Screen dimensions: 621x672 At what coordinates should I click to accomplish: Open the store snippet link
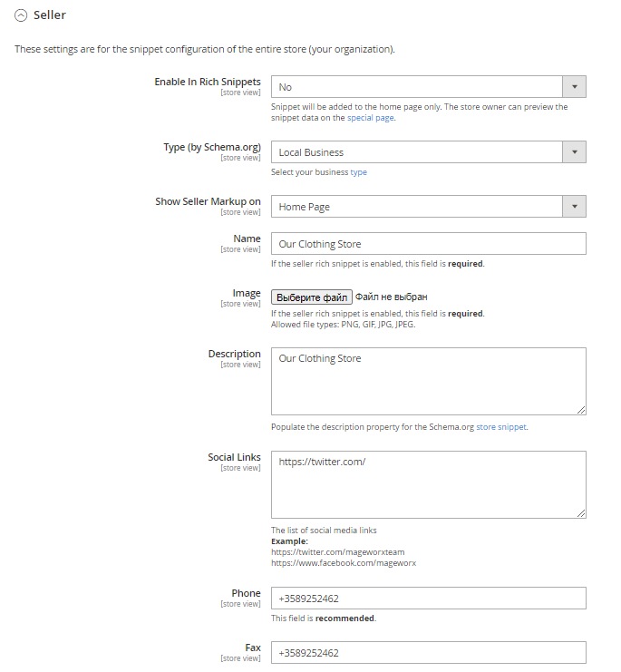click(501, 426)
